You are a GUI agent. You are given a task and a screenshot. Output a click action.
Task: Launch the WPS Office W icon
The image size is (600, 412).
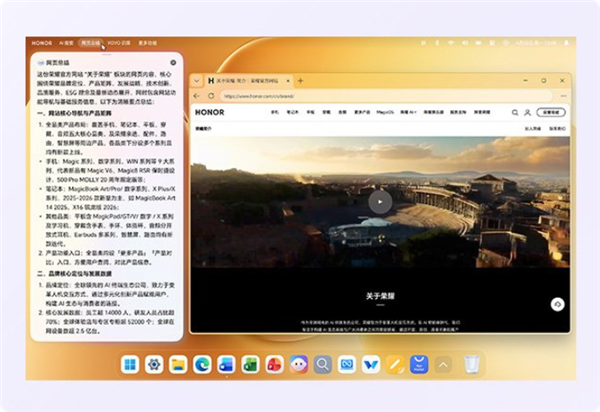click(x=371, y=365)
